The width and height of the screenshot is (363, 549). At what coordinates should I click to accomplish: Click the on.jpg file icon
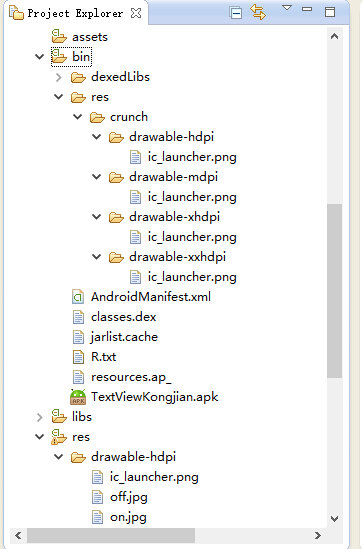(x=97, y=517)
